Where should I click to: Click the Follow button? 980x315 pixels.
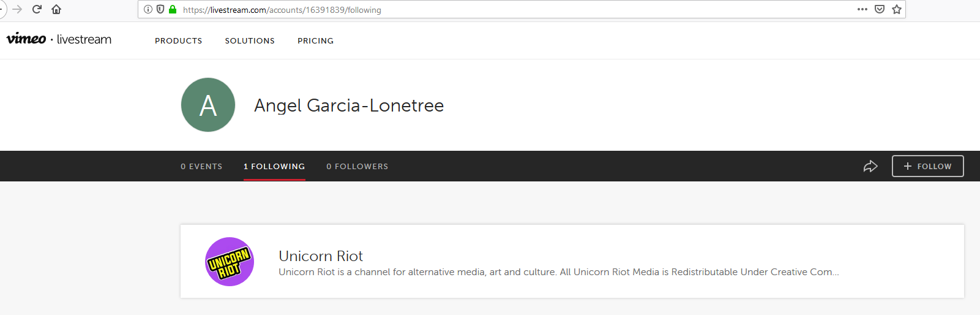click(x=927, y=166)
